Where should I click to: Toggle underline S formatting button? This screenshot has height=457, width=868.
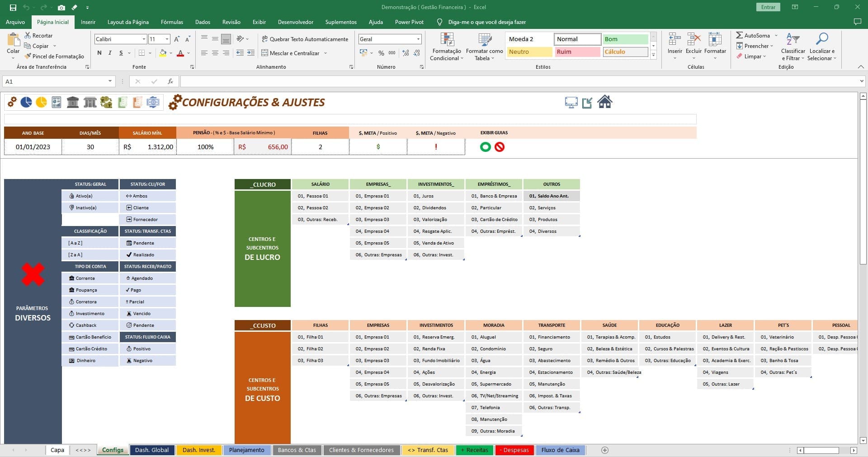121,53
